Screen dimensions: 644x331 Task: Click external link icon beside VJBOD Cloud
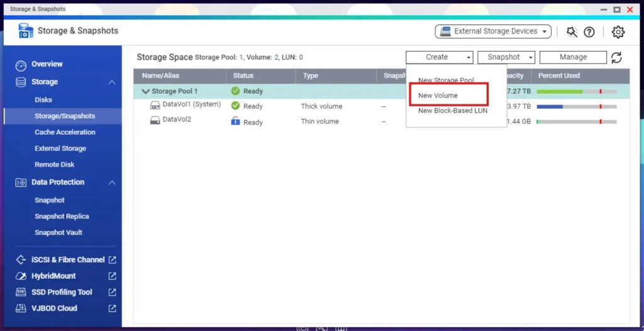(112, 308)
